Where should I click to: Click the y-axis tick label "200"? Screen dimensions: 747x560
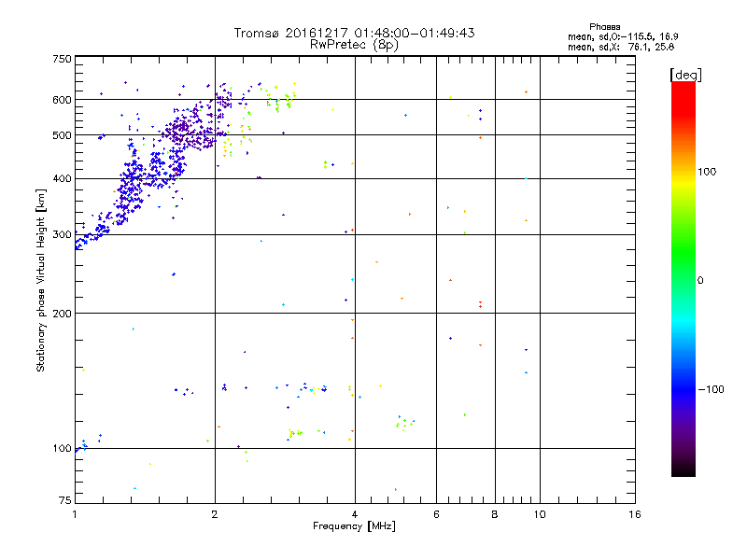pyautogui.click(x=62, y=314)
